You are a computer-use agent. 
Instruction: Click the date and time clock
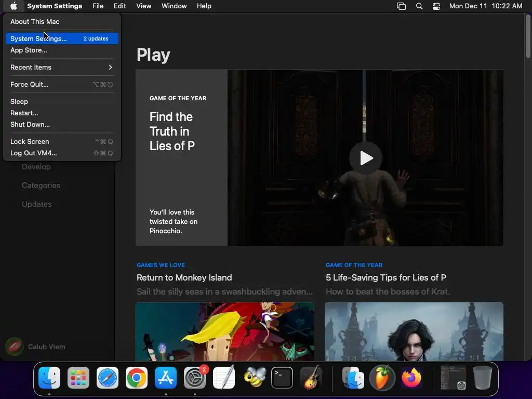point(486,6)
